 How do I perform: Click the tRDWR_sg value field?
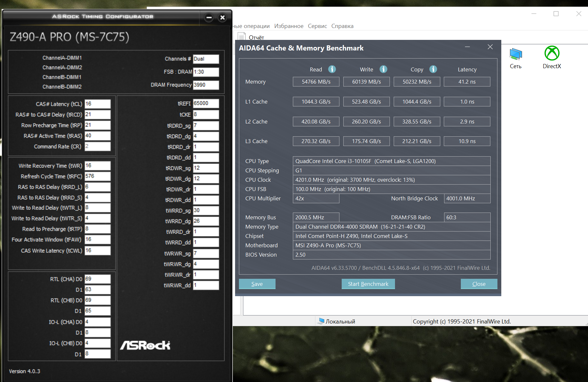[x=206, y=168]
